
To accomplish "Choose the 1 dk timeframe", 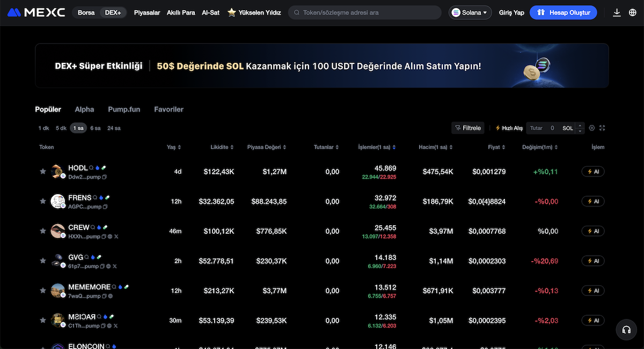I will tap(43, 128).
